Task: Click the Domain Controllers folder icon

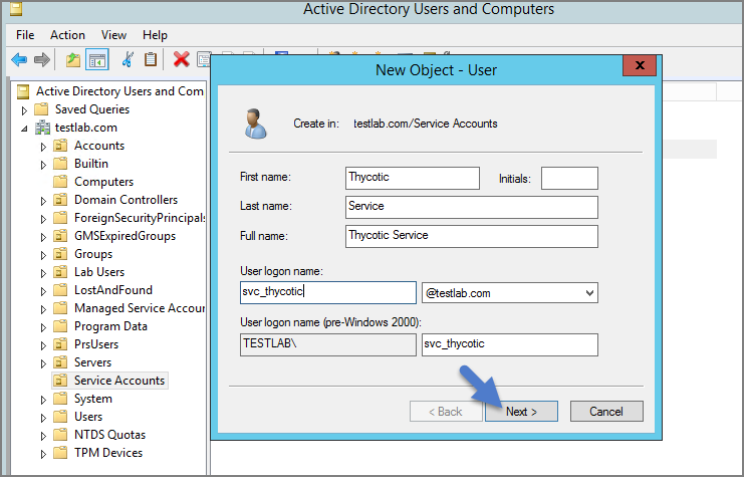Action: tap(60, 200)
